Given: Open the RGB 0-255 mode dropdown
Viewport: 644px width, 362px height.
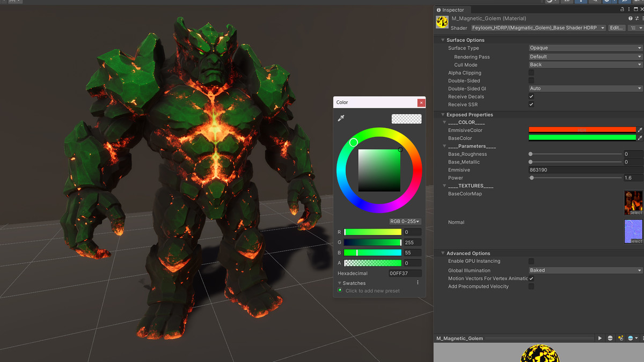Looking at the screenshot, I should 405,221.
